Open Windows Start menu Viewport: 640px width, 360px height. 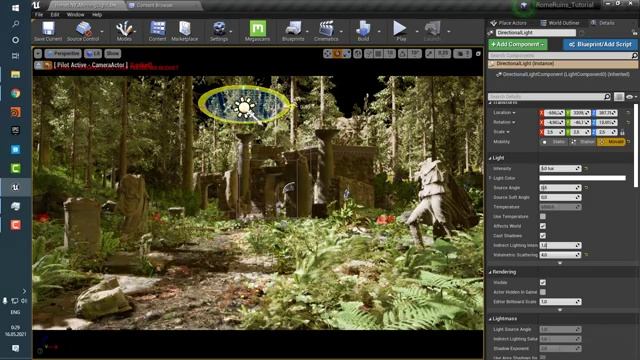point(16,8)
